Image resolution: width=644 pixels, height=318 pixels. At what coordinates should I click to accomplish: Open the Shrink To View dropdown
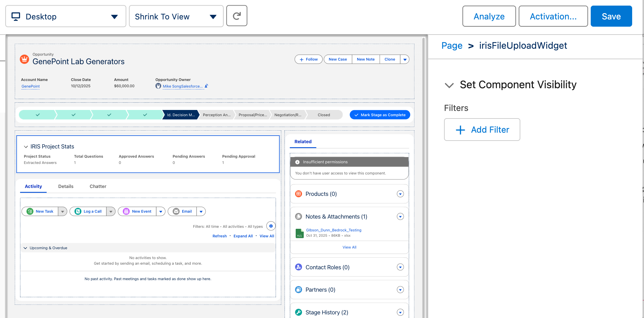(176, 16)
